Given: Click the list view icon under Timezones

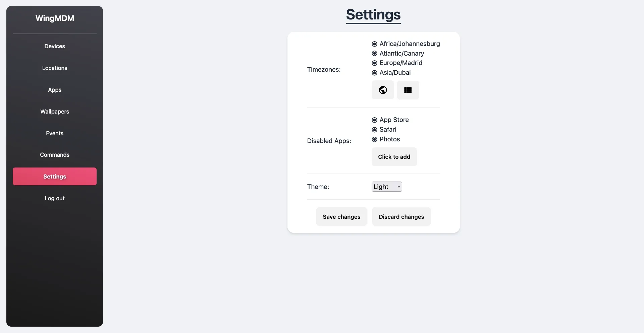Looking at the screenshot, I should 408,90.
